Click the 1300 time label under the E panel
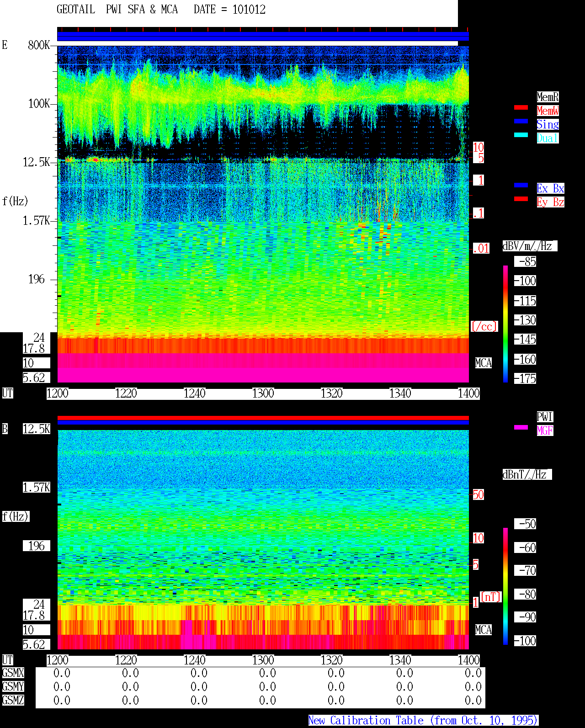 click(x=263, y=393)
